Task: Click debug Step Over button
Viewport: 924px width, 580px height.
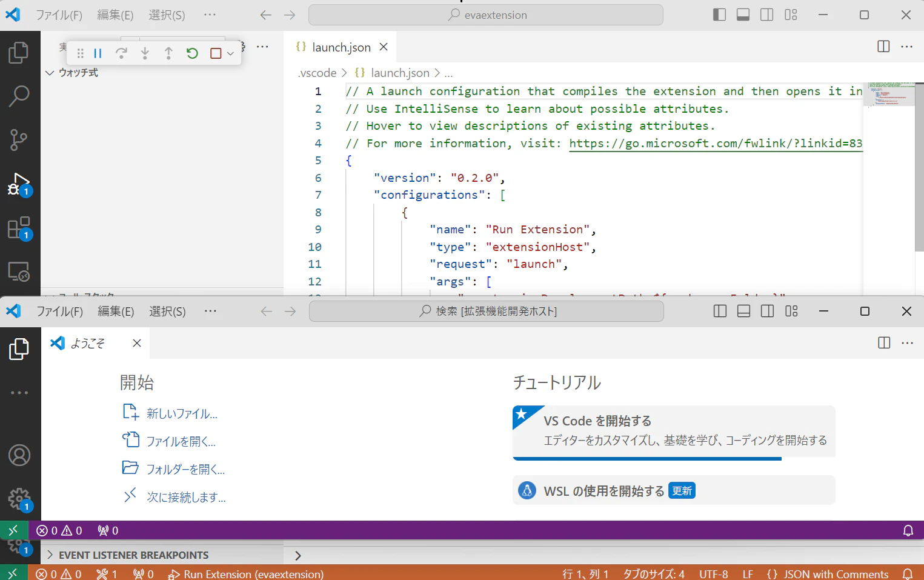Action: coord(121,53)
